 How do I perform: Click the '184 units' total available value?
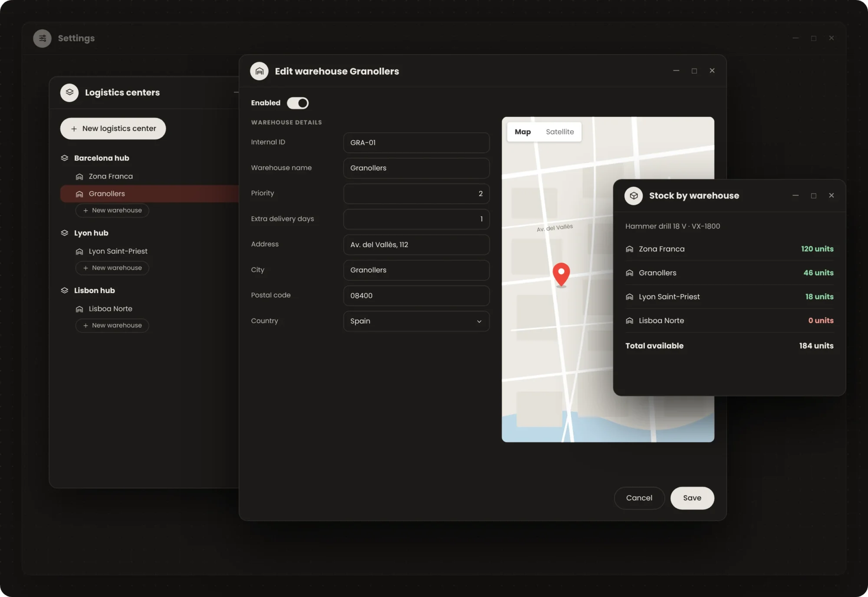point(816,346)
